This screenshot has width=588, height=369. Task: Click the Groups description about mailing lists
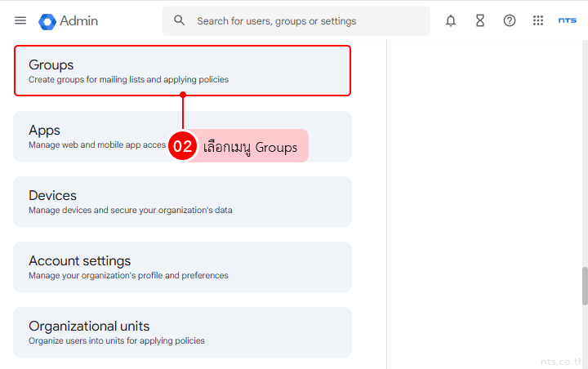click(x=128, y=80)
